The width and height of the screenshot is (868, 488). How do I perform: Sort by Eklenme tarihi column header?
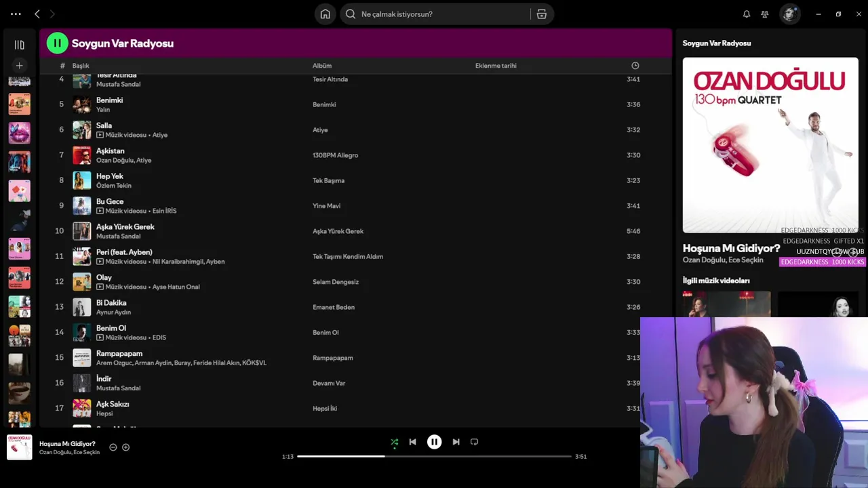click(x=496, y=66)
